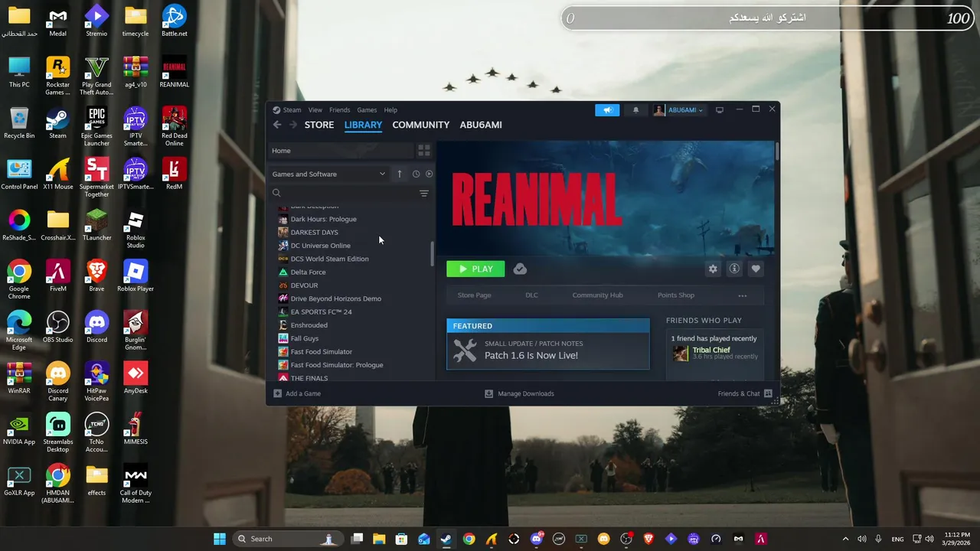Open friend Tribal Chief's entry

coord(715,353)
